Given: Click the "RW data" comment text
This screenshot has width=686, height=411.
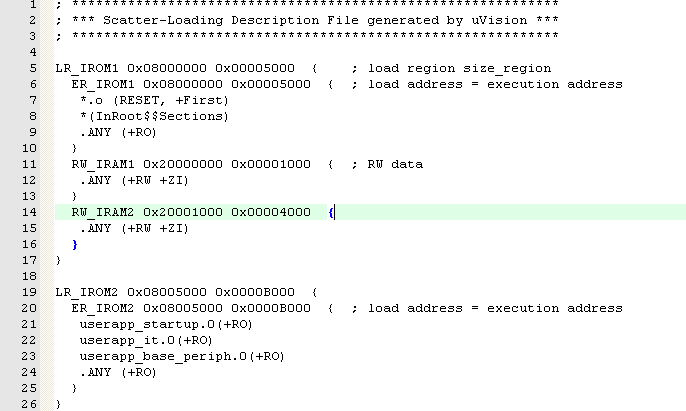Looking at the screenshot, I should pos(390,164).
